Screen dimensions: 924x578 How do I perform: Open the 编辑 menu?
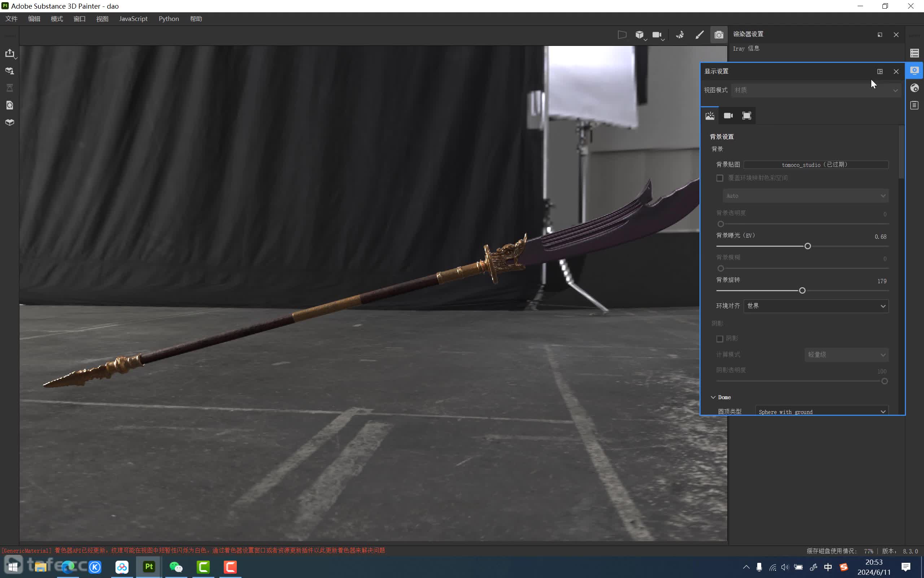(34, 19)
